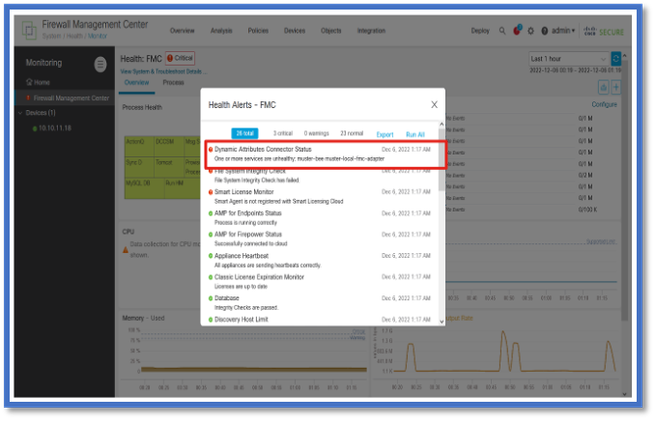
Task: Click red status dot of Dynamic Attributes Connector Status
Action: (x=211, y=150)
